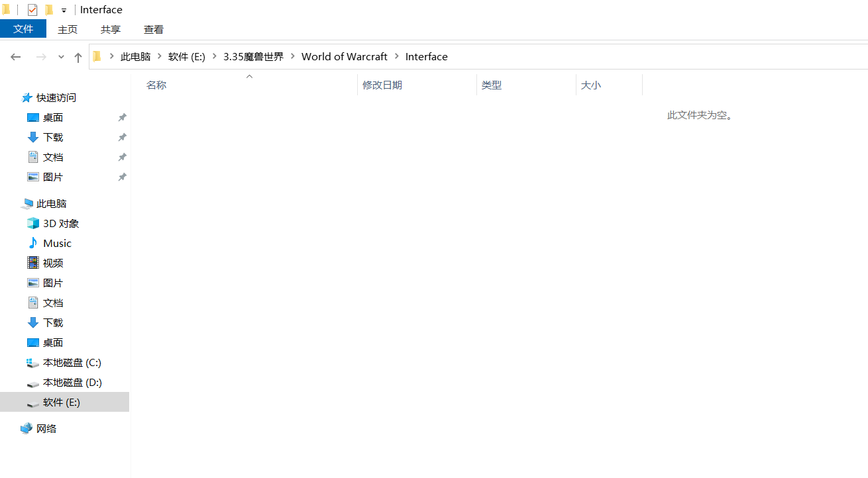Open the quick access toolbar customize dropdown
868x478 pixels.
[64, 9]
